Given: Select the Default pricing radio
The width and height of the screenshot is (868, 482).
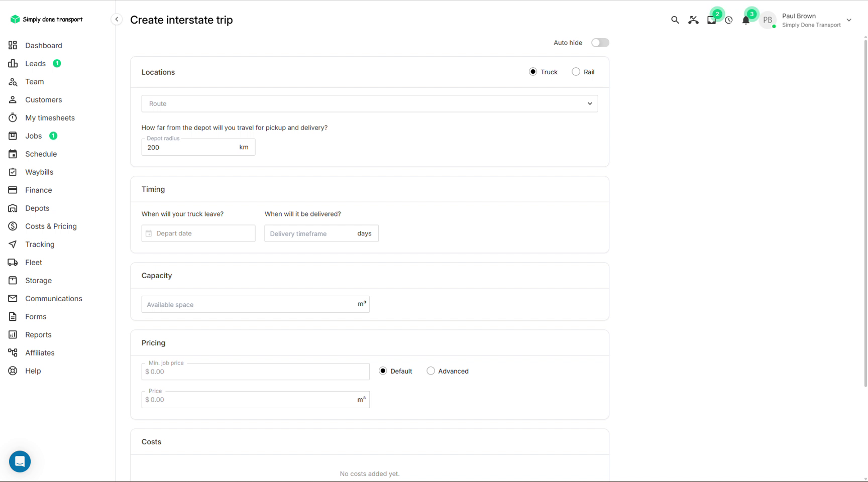Looking at the screenshot, I should pyautogui.click(x=383, y=371).
